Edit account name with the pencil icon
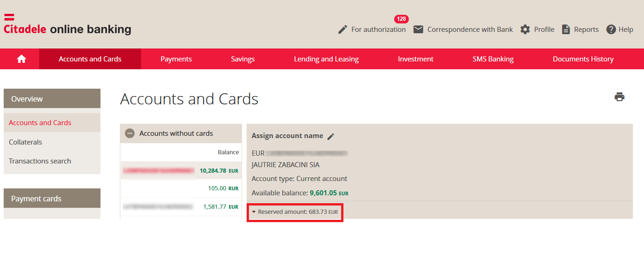This screenshot has height=278, width=644. pyautogui.click(x=331, y=136)
